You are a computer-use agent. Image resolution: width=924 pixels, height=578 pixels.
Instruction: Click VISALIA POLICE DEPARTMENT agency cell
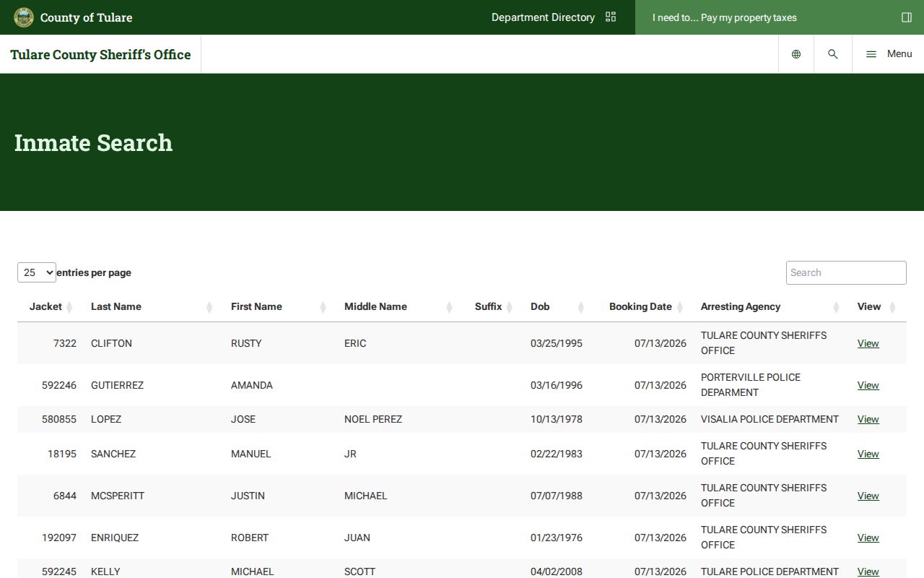pos(770,419)
